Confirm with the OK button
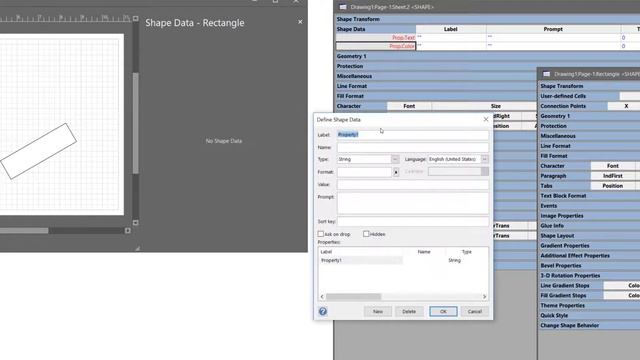Image resolution: width=640 pixels, height=360 pixels. 443,311
